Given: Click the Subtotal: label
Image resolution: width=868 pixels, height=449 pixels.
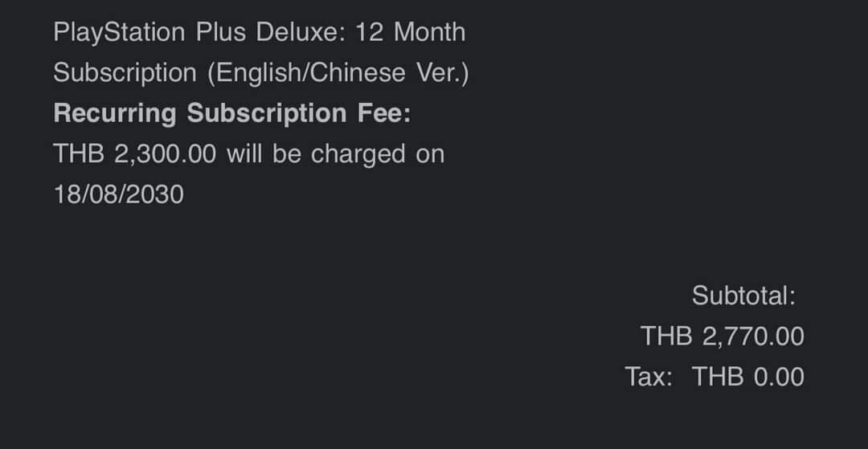Looking at the screenshot, I should pyautogui.click(x=743, y=296).
